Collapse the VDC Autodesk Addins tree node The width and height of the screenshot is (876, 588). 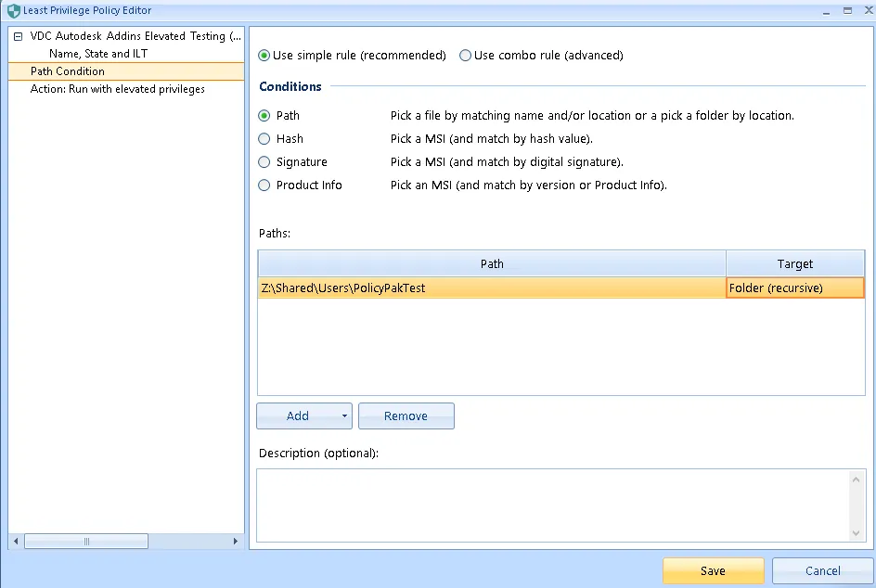pyautogui.click(x=17, y=37)
